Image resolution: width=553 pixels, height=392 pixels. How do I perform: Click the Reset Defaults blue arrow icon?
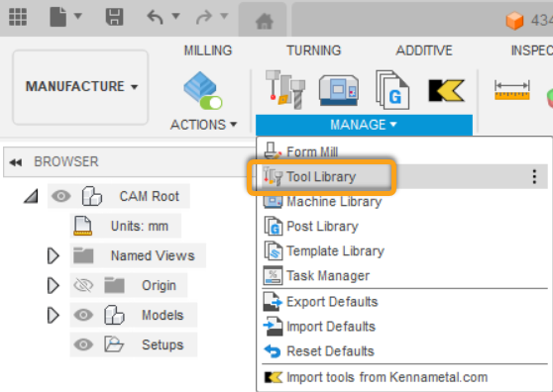click(273, 351)
